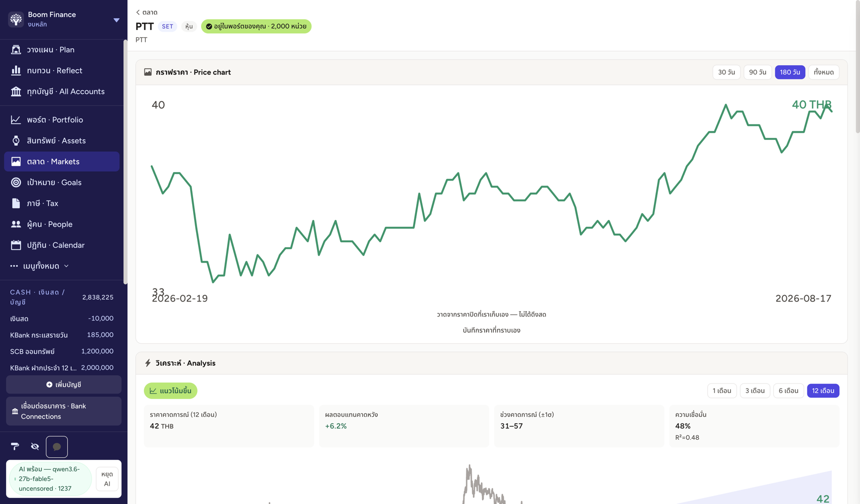Click the หุ้น stock type badge

(189, 26)
